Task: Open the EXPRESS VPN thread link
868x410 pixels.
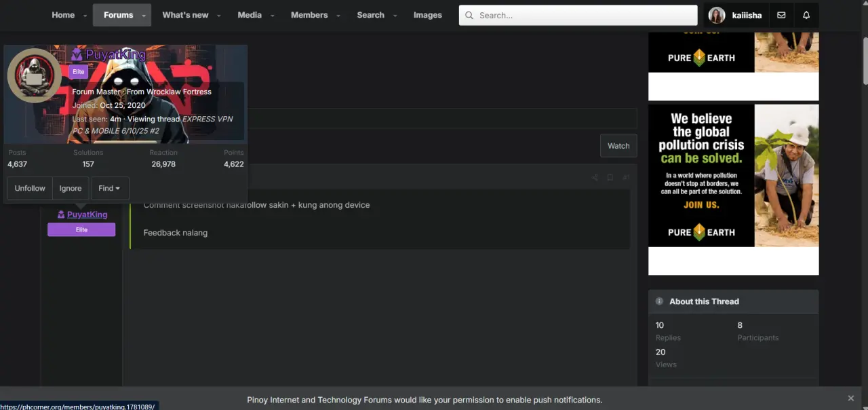Action: (153, 125)
